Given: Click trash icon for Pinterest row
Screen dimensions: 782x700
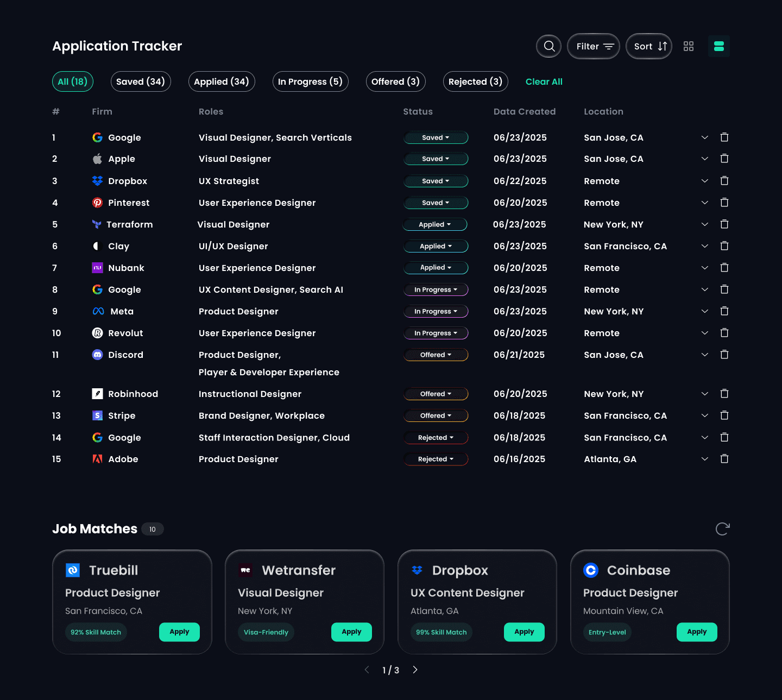Looking at the screenshot, I should coord(724,203).
